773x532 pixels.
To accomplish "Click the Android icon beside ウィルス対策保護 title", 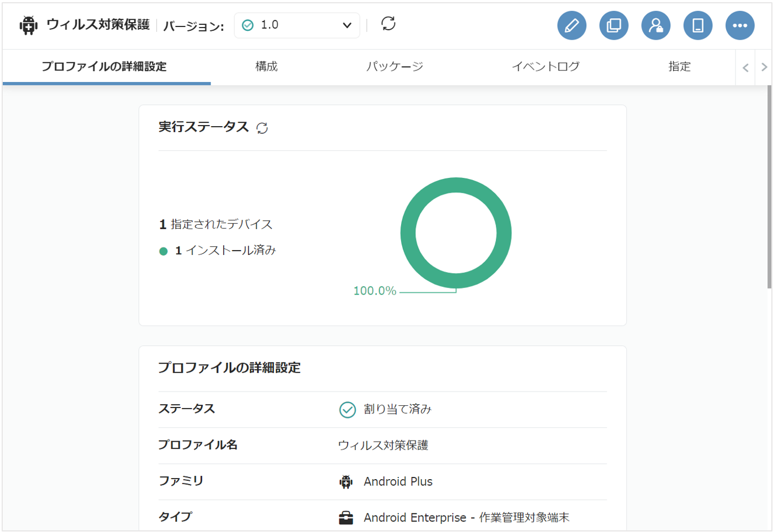I will click(28, 25).
